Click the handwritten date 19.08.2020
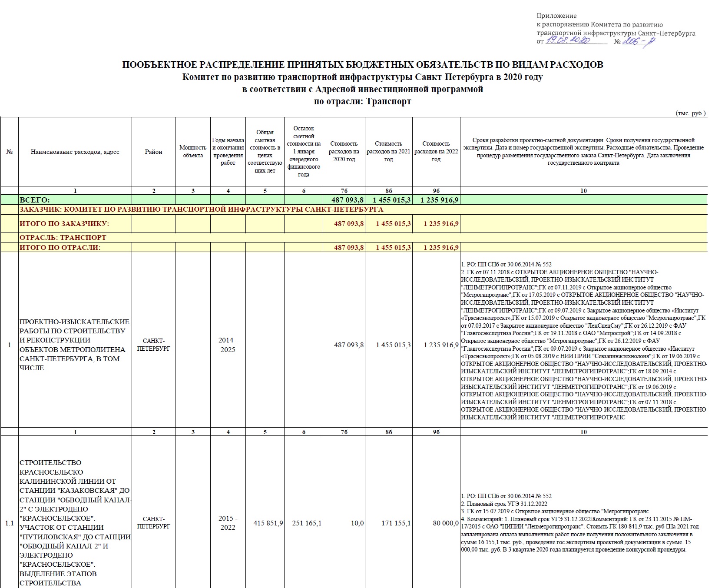715x588 pixels. [567, 41]
